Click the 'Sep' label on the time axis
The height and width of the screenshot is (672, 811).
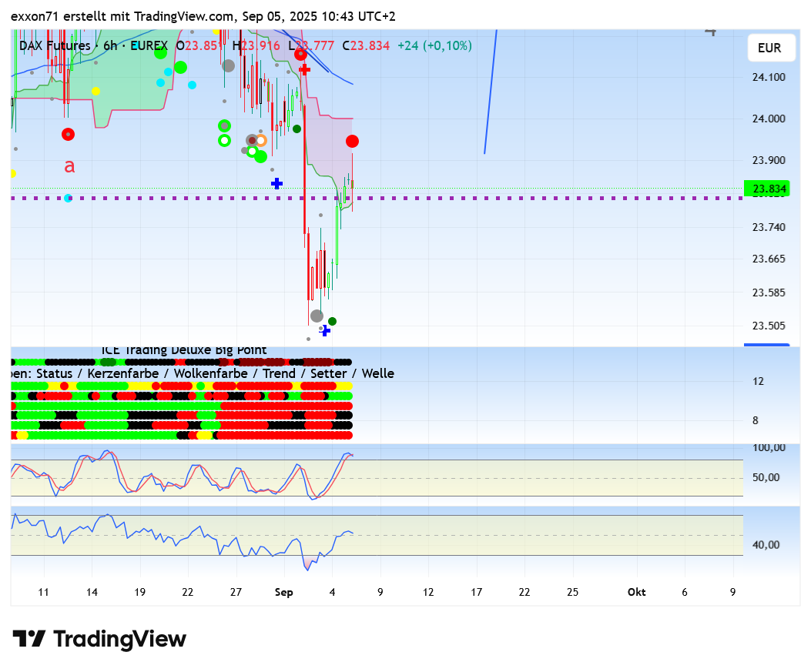[x=284, y=592]
